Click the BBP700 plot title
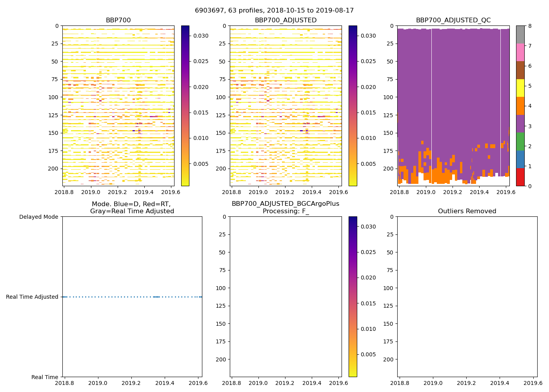Viewport: 549px width, 392px height. click(118, 20)
